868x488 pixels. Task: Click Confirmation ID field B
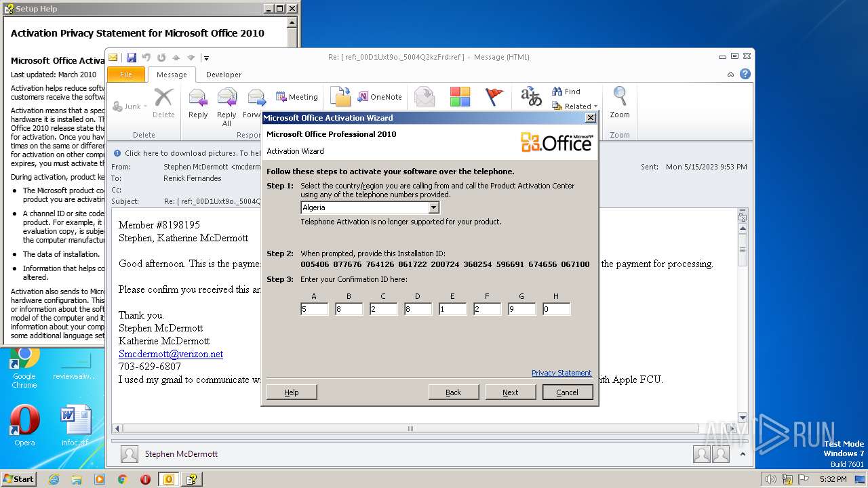[349, 309]
